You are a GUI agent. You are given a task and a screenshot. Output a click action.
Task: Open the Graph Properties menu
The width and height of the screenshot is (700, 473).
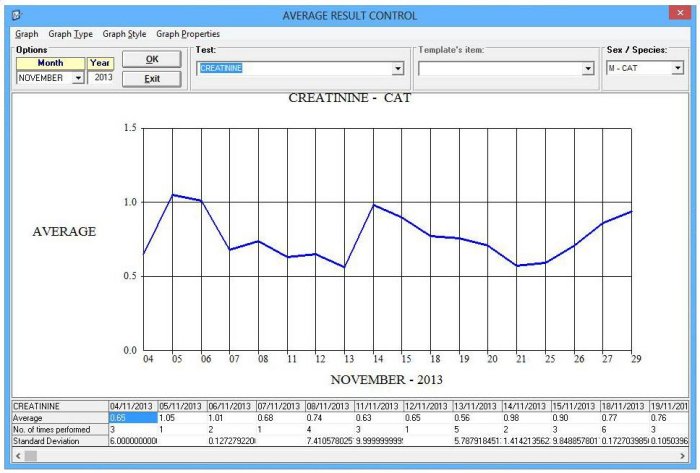[188, 34]
